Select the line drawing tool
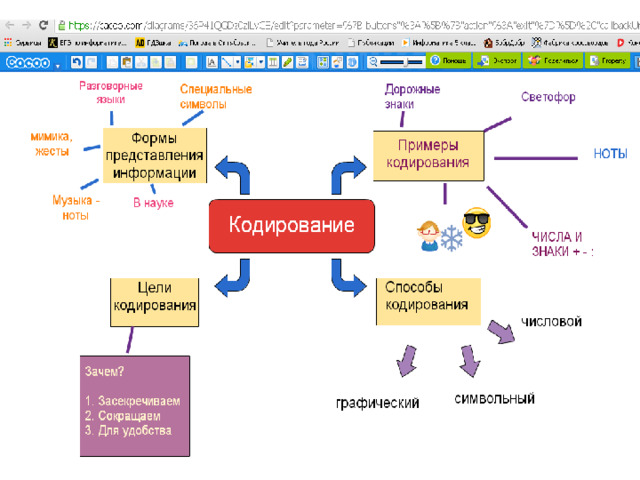This screenshot has height=480, width=640. pyautogui.click(x=227, y=62)
